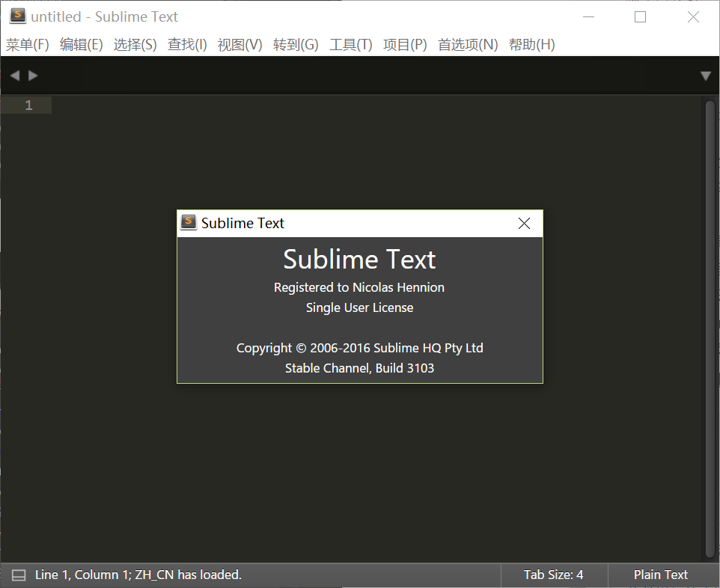Close the Sublime Text about dialog
Screen dimensions: 720x588
click(524, 224)
